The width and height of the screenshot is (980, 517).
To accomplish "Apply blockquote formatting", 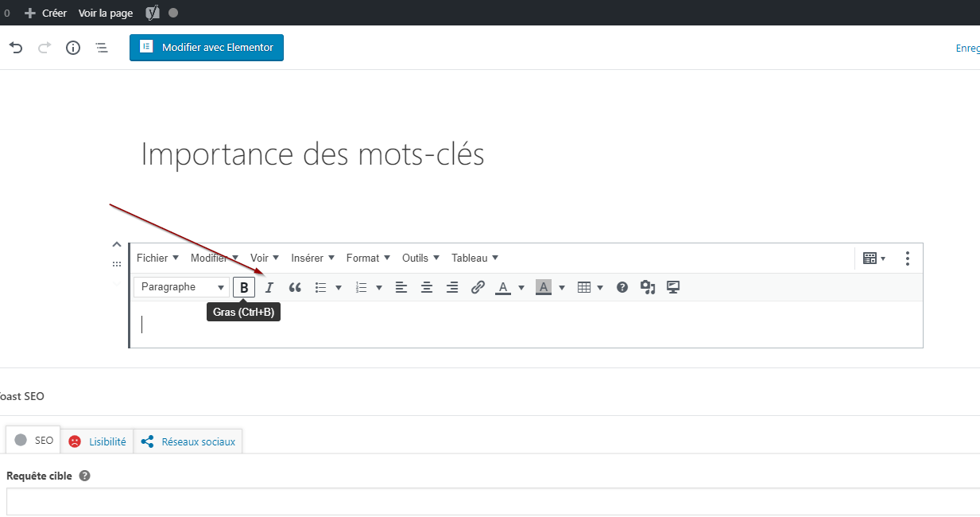I will pyautogui.click(x=295, y=287).
